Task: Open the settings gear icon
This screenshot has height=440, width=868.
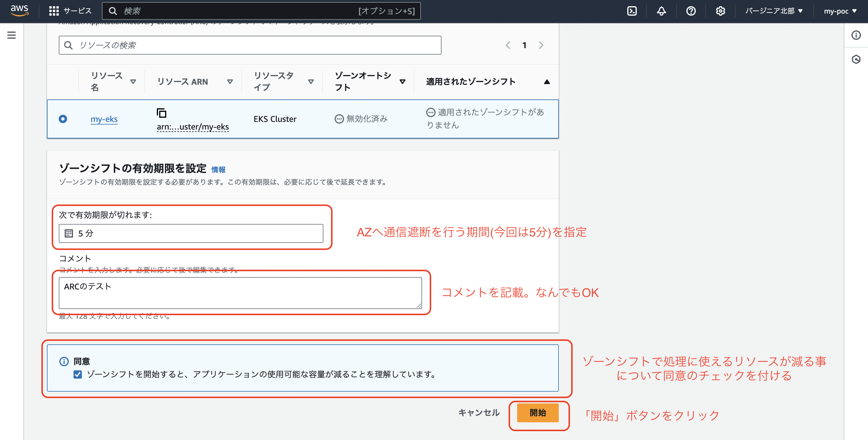Action: pyautogui.click(x=720, y=11)
